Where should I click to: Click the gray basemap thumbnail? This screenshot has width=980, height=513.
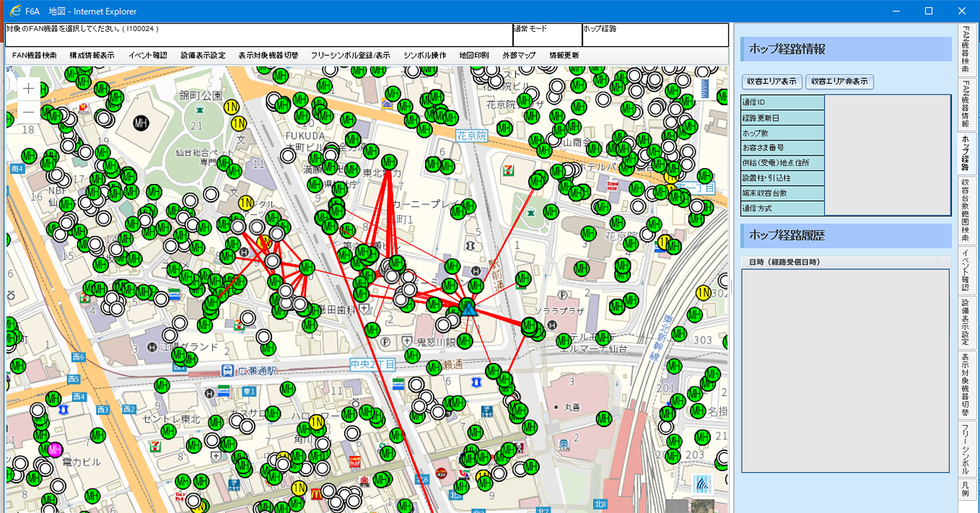click(x=677, y=507)
